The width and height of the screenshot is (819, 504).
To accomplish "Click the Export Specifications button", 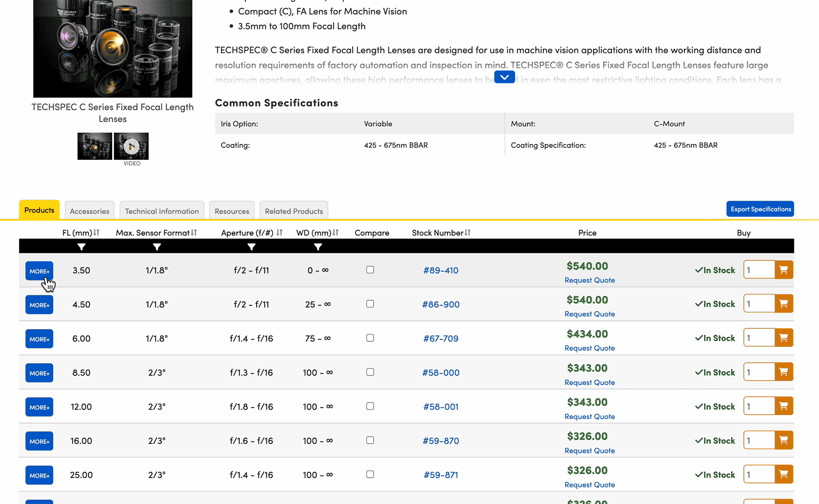I will [760, 209].
